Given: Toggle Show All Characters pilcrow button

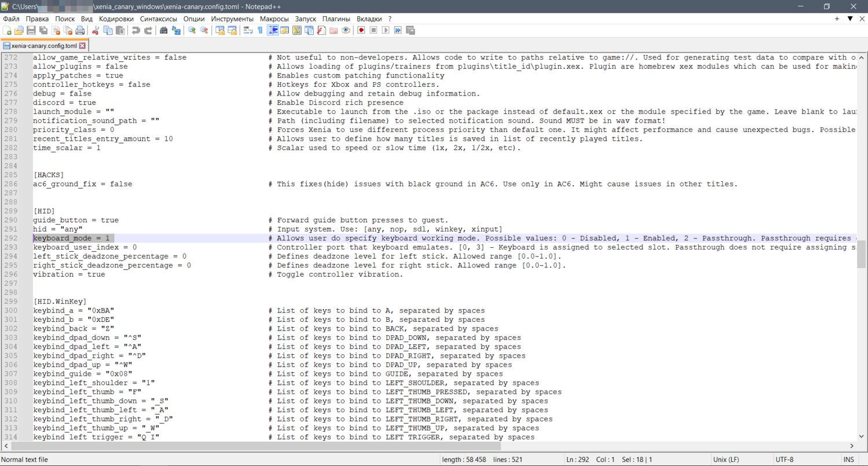Looking at the screenshot, I should 260,31.
